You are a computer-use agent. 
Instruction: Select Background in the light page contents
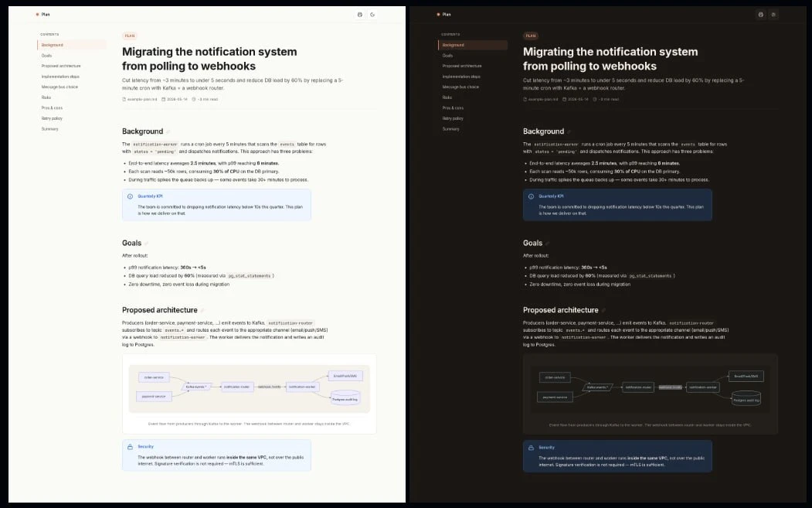point(72,45)
